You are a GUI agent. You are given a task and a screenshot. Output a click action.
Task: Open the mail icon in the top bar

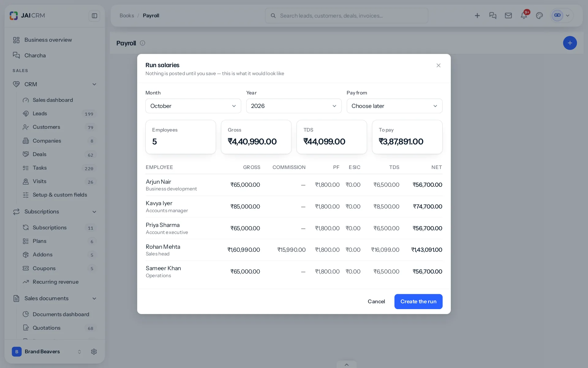click(508, 15)
